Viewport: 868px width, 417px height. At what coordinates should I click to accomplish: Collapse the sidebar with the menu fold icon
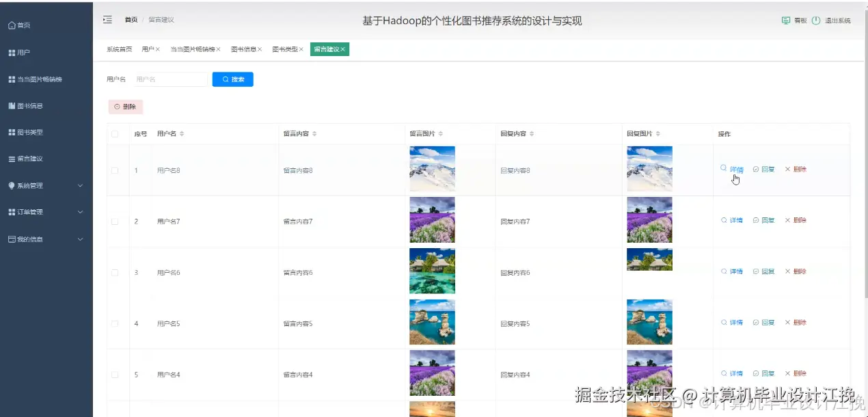coord(107,20)
